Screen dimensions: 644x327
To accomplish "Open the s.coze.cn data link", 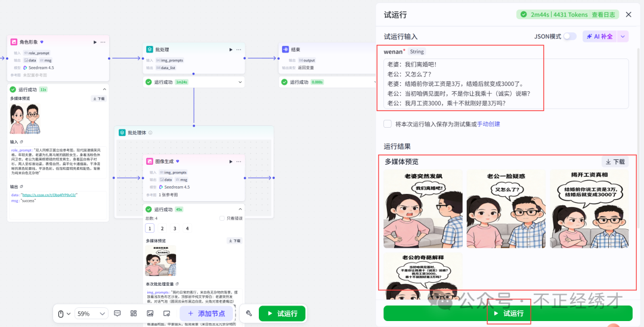I will tap(49, 195).
